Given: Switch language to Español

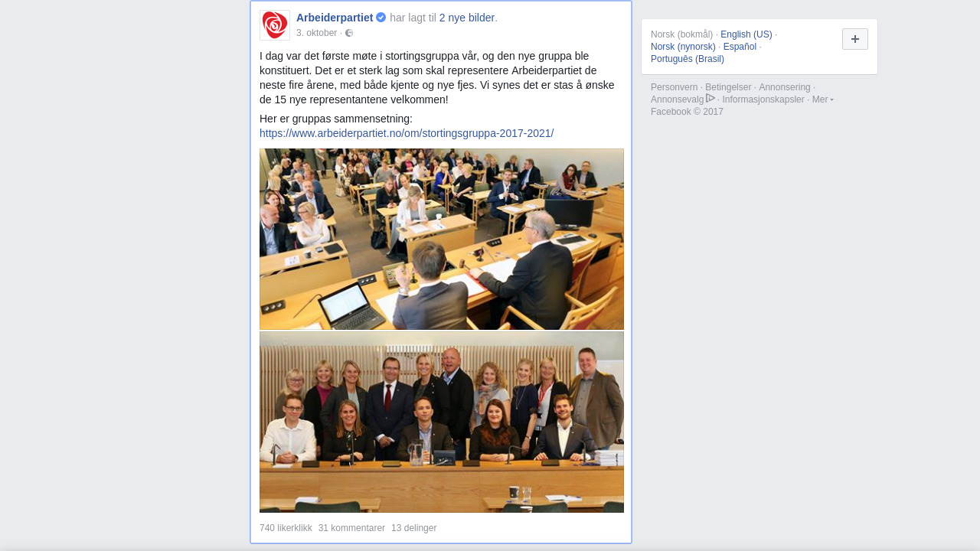Looking at the screenshot, I should coord(740,47).
